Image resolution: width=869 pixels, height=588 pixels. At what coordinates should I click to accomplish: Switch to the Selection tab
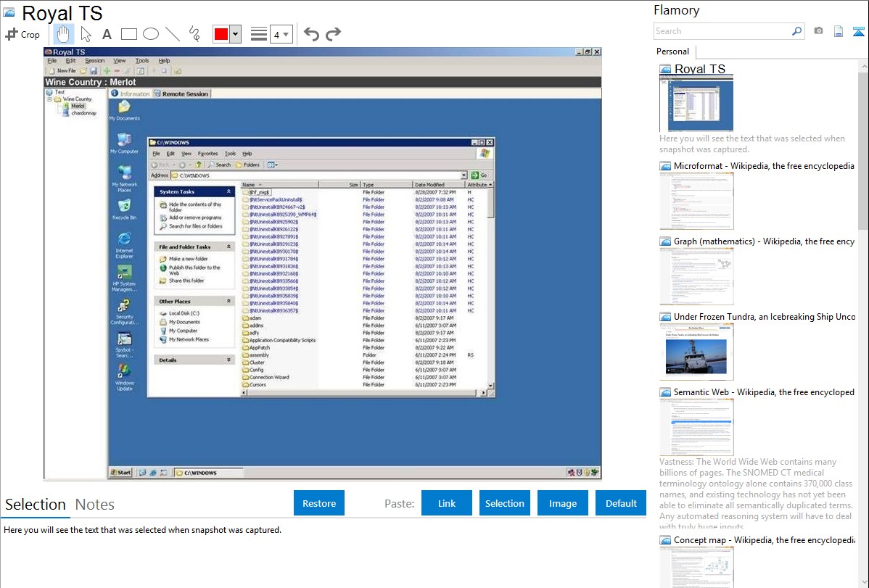[x=36, y=505]
